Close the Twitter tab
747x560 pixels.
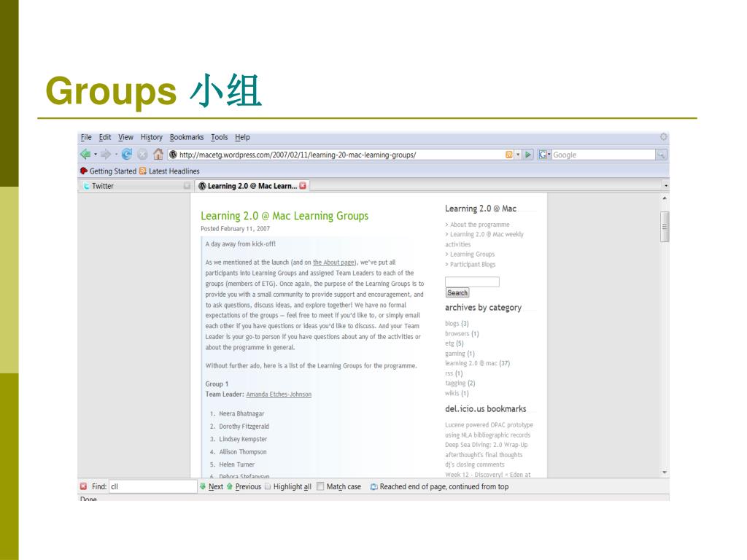[x=187, y=186]
